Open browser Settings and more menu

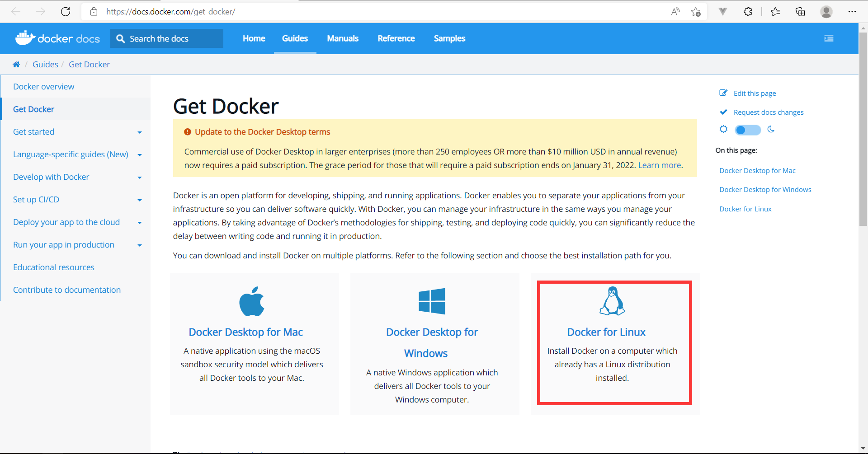pos(852,12)
